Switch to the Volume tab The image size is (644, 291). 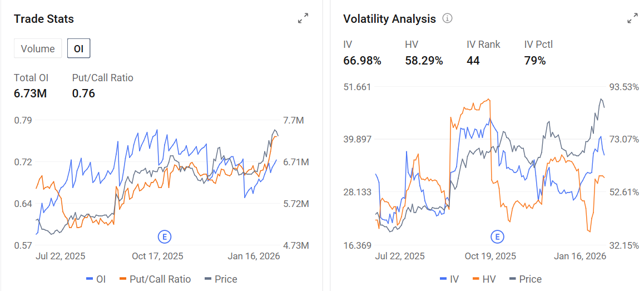tap(38, 48)
